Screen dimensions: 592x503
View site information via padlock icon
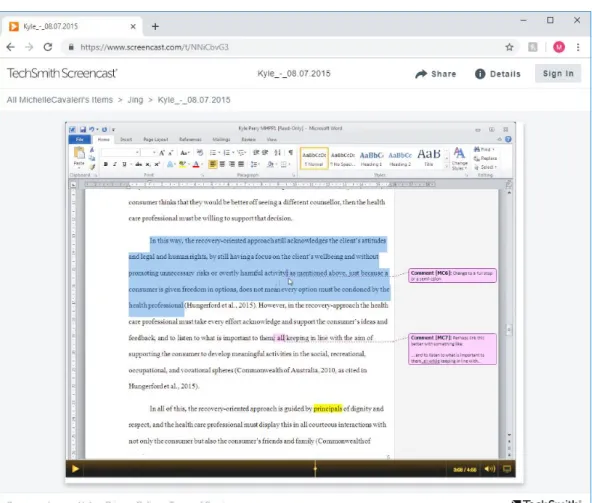(x=71, y=47)
